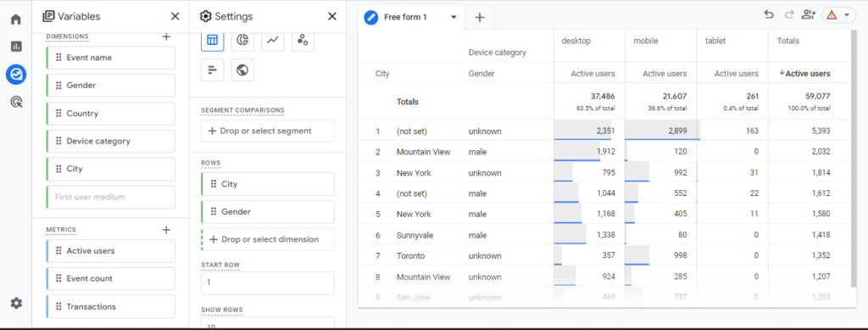
Task: Click the Toronto city cell
Action: (x=411, y=256)
